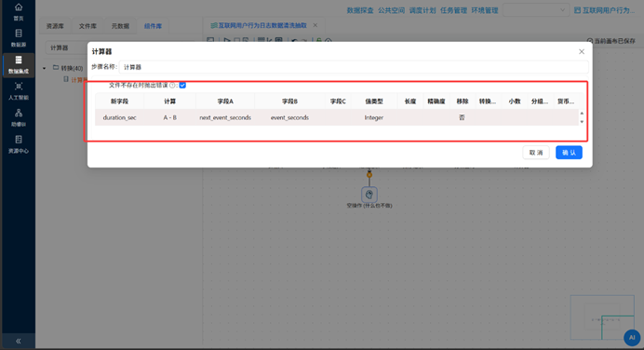Open the 人工智能 sidebar section
The width and height of the screenshot is (644, 350).
(19, 91)
